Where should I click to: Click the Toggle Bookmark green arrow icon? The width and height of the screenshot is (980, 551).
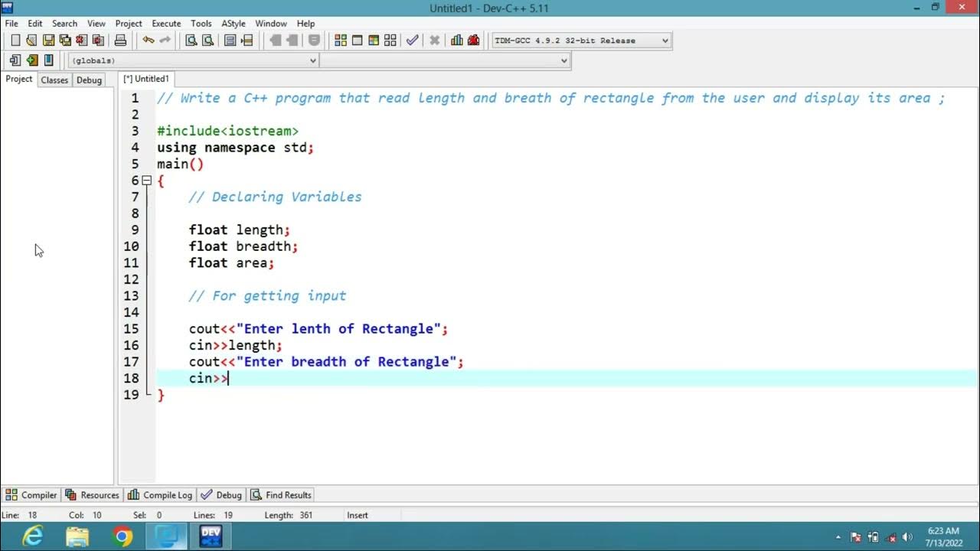tap(31, 60)
